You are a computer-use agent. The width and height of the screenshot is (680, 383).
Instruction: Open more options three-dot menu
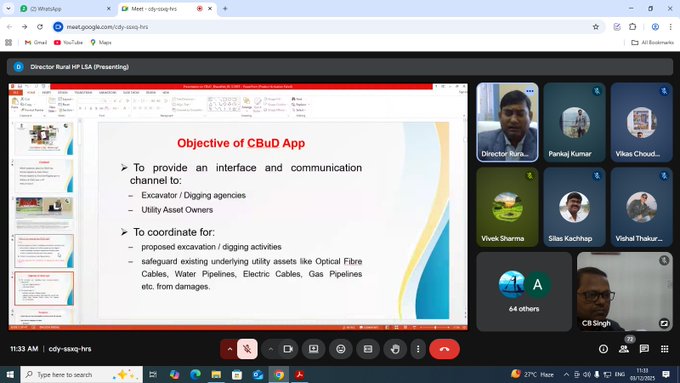[418, 349]
